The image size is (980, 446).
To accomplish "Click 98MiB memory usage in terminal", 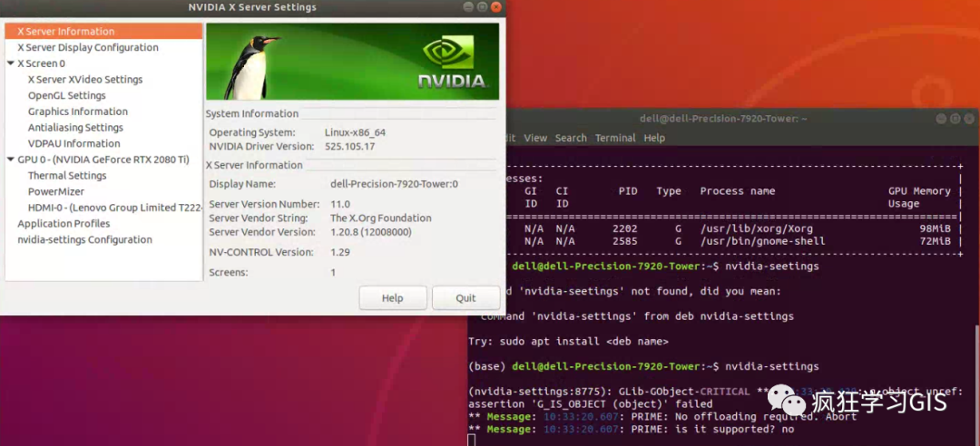I will [935, 228].
